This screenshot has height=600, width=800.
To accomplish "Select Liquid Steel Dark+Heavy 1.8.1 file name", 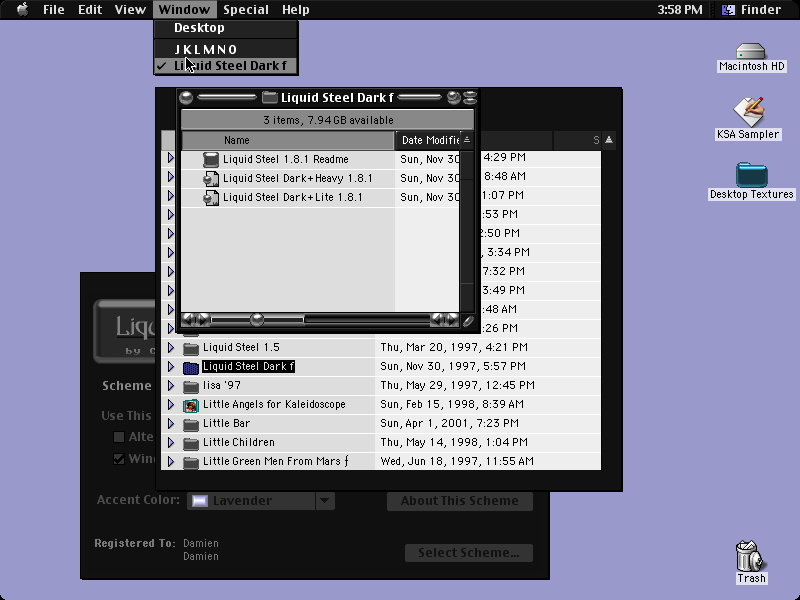I will coord(297,179).
